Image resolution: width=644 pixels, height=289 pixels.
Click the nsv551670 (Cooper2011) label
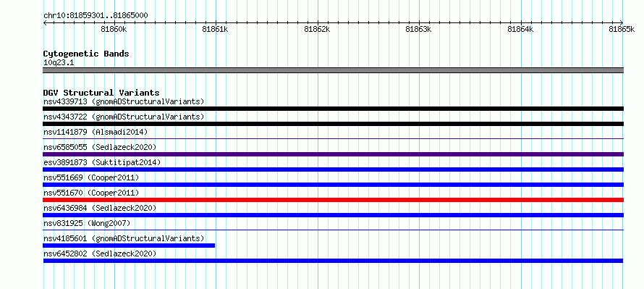tap(91, 193)
